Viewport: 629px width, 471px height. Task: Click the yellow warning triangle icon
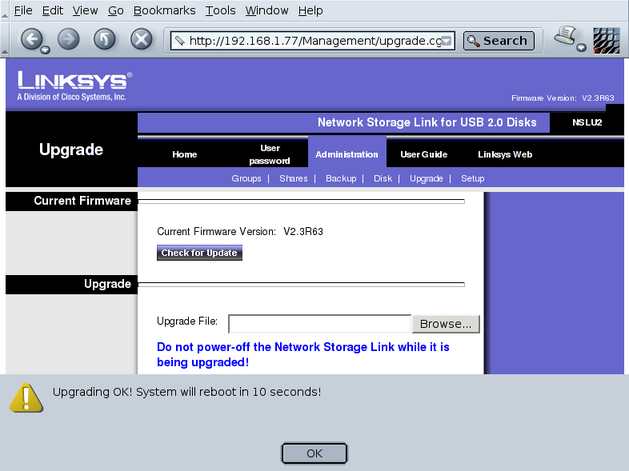pyautogui.click(x=26, y=398)
